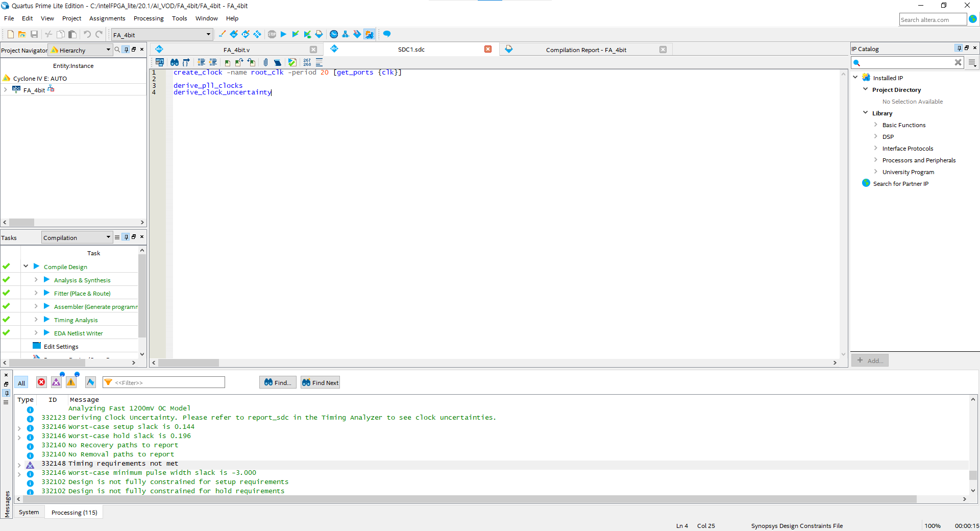Viewport: 980px width, 531px height.
Task: Click the message Filter input field
Action: coord(164,382)
